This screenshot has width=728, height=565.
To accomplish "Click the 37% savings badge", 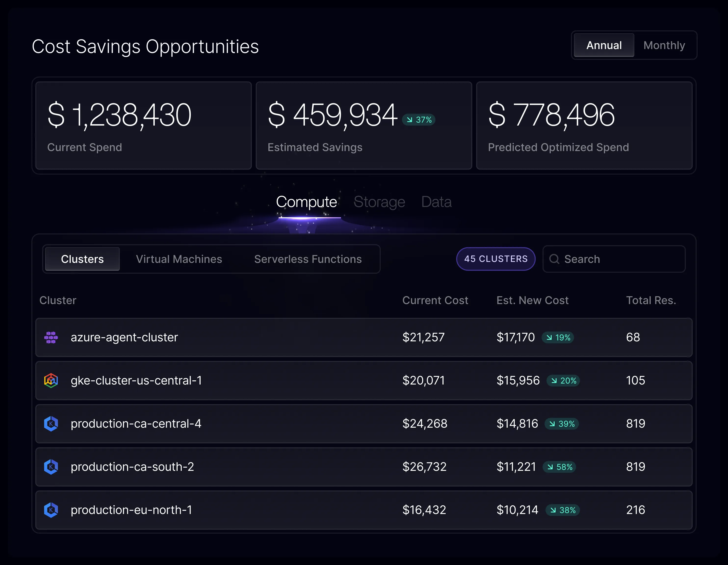I will point(419,120).
